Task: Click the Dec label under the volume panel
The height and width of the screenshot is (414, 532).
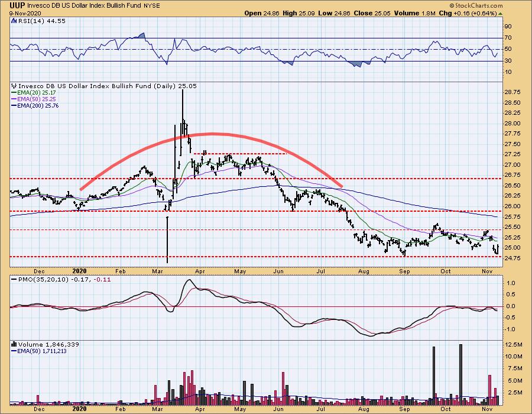Action: pyautogui.click(x=40, y=409)
